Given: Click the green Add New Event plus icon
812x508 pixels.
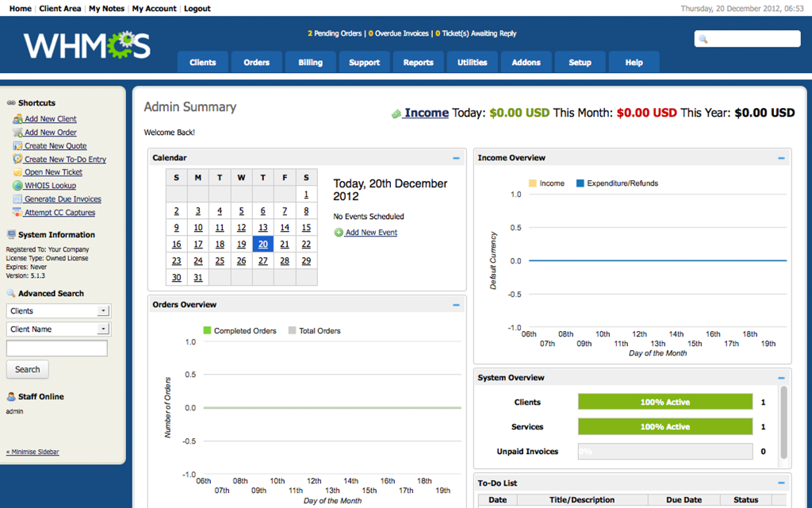Looking at the screenshot, I should click(339, 233).
